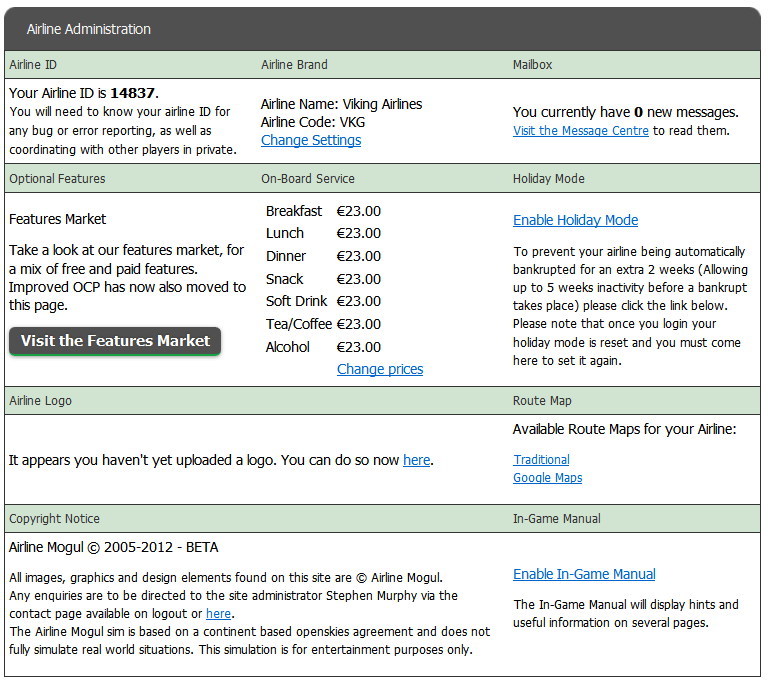The height and width of the screenshot is (683, 768).
Task: Select the Alcohol price €23.00
Action: pyautogui.click(x=358, y=347)
